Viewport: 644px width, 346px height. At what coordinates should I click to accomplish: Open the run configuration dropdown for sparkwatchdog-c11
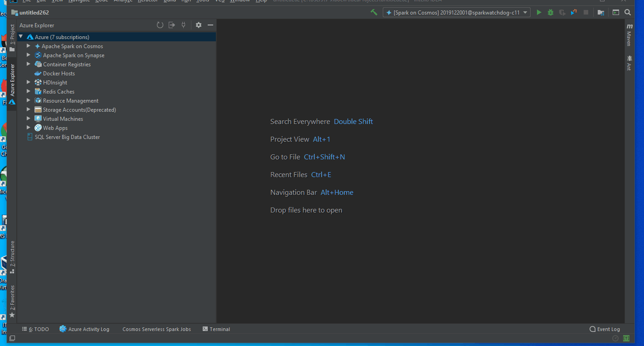[526, 12]
